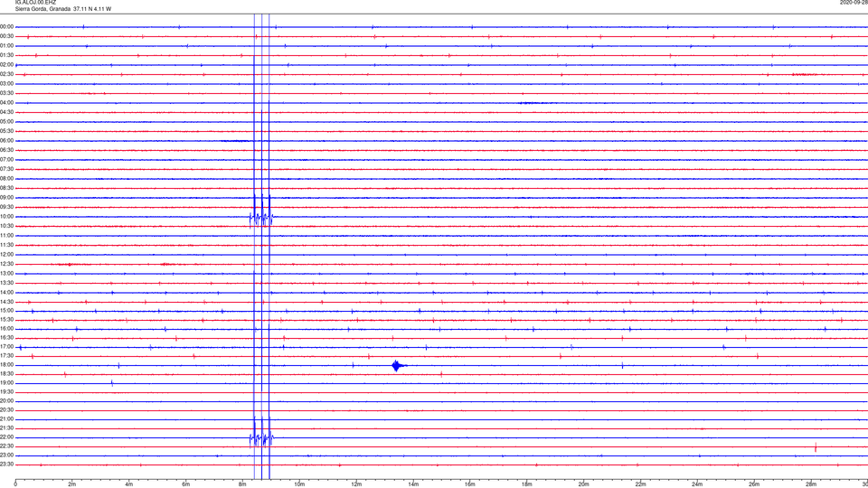Click the '08:00' time row label
The image size is (868, 488).
(x=6, y=179)
